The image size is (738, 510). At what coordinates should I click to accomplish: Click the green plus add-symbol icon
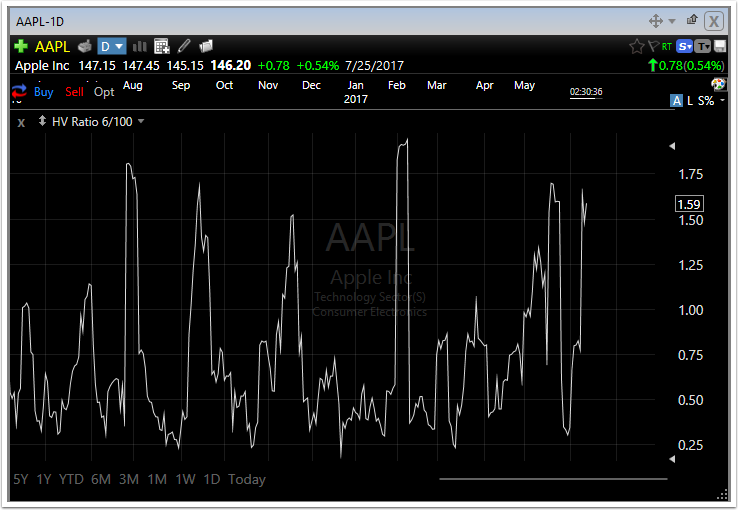21,46
